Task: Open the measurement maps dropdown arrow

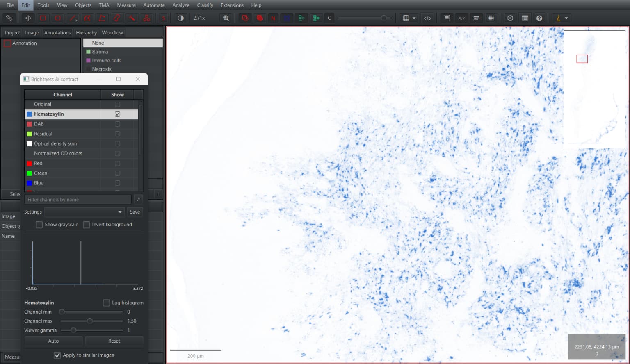Action: (414, 18)
